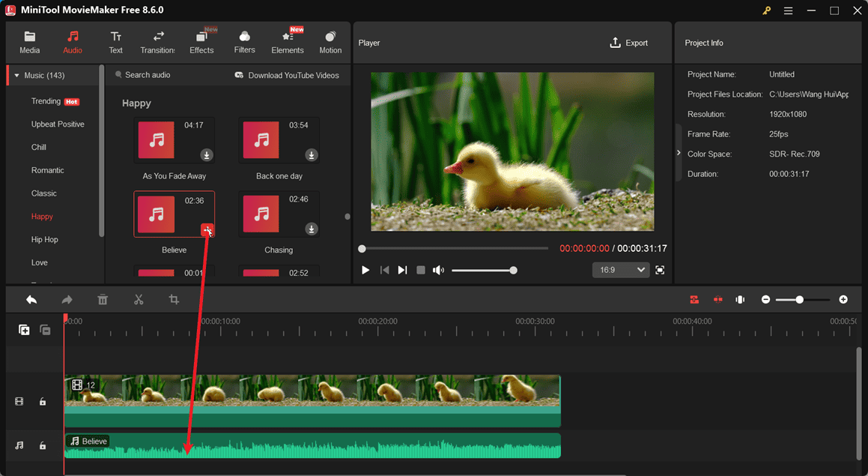Click the video track icon
Screen dimensions: 868x476
[x=19, y=401]
